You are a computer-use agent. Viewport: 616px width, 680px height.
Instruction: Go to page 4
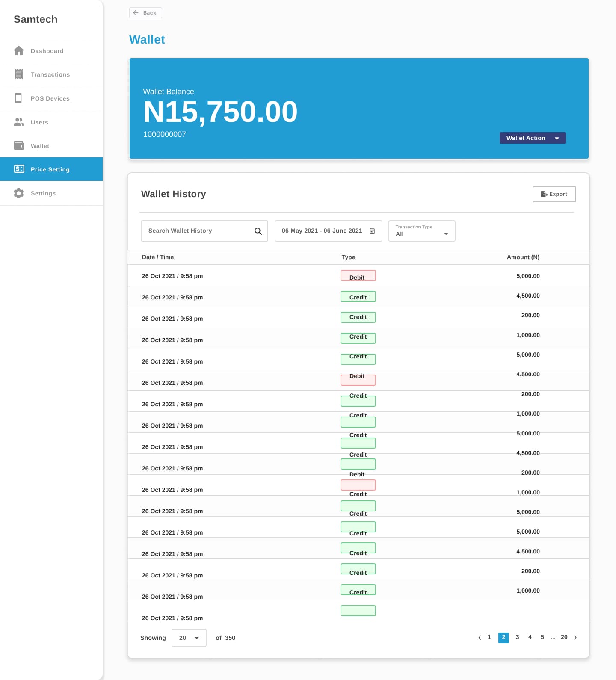(x=530, y=637)
